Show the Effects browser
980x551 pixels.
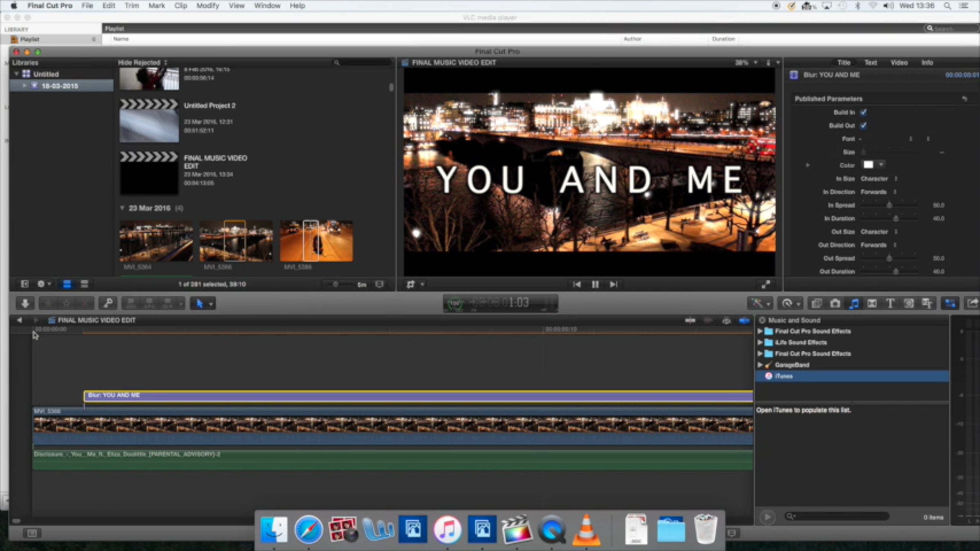click(817, 303)
